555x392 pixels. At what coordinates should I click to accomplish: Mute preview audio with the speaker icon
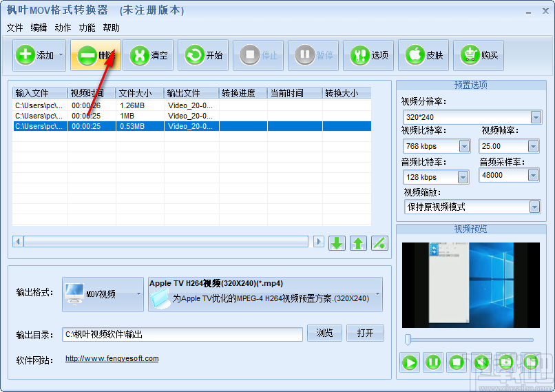(481, 362)
